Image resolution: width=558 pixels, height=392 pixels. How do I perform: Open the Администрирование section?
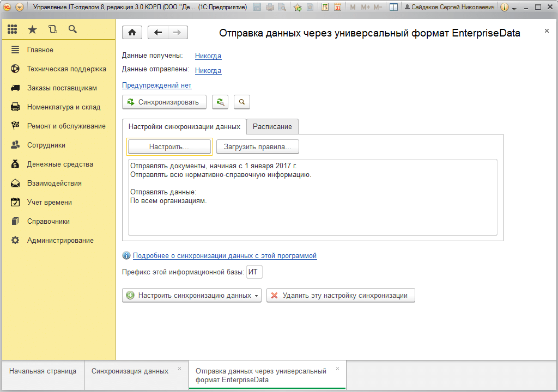[x=60, y=241]
